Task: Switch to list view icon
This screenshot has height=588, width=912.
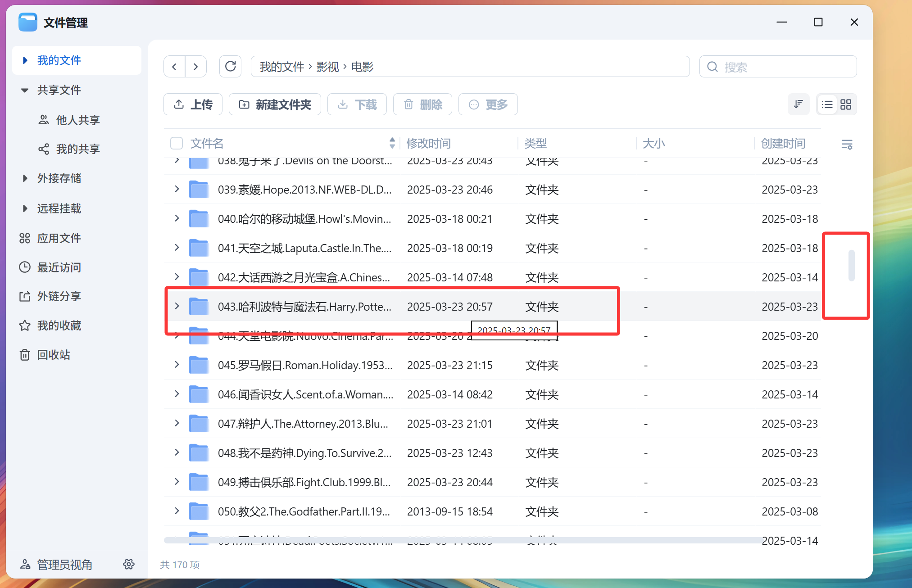Action: (x=827, y=104)
